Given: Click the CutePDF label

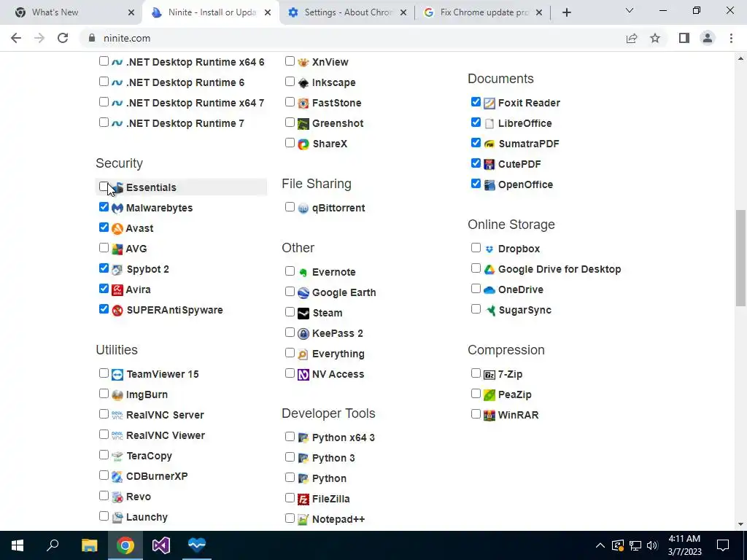Looking at the screenshot, I should click(x=519, y=164).
